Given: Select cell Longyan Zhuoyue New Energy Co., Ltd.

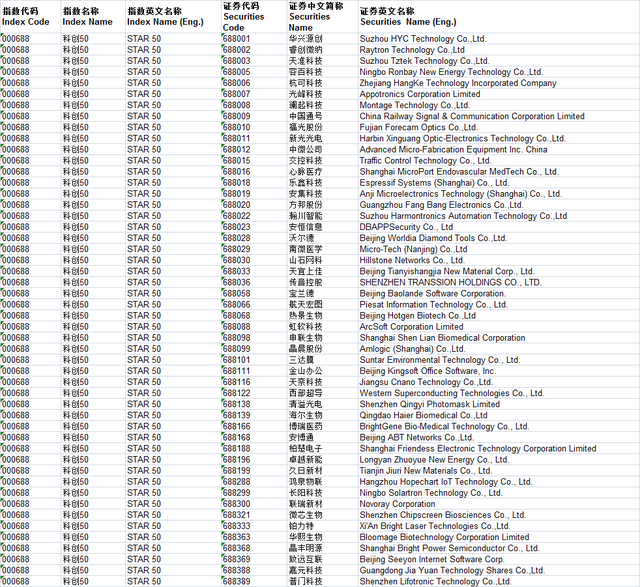Looking at the screenshot, I should click(x=498, y=460).
